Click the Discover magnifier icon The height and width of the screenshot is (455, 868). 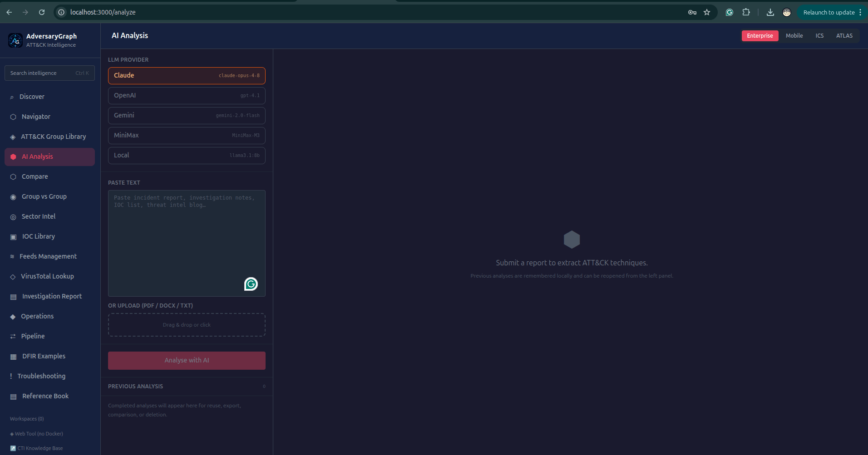pos(12,97)
